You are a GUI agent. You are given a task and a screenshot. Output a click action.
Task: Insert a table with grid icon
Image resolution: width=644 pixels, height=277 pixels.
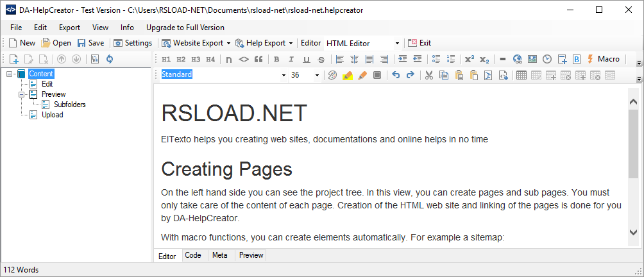click(521, 75)
